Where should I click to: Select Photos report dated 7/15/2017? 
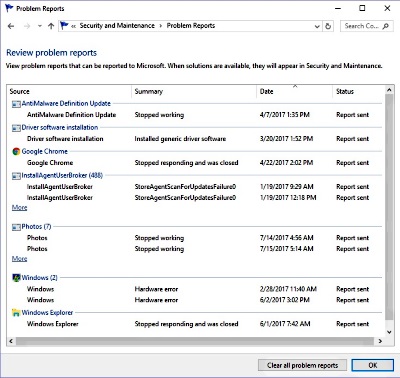click(x=197, y=249)
